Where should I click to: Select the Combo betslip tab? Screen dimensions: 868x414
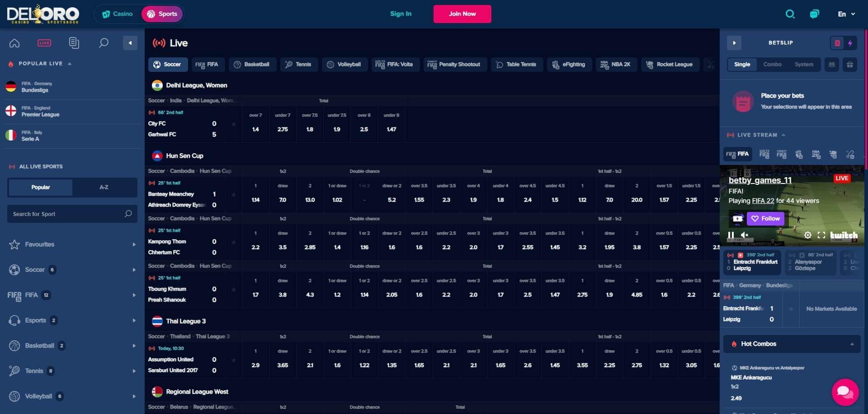click(773, 64)
